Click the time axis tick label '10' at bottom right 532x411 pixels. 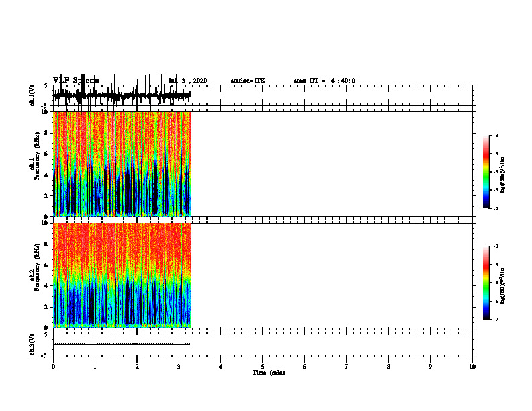point(472,366)
